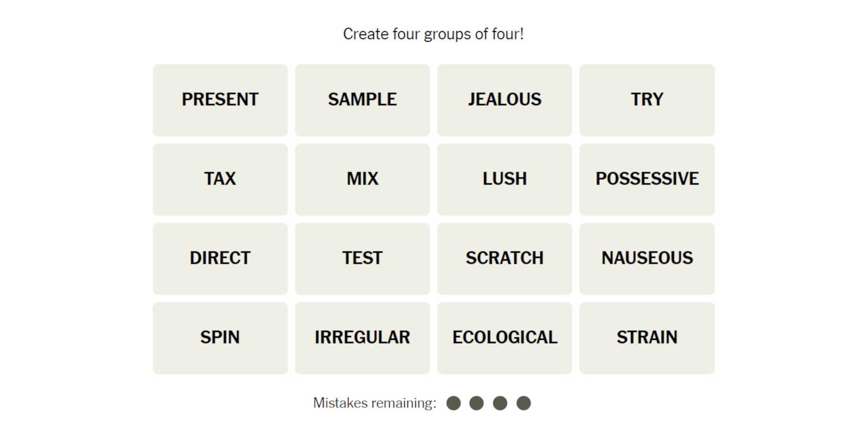Choose the POSSESSIVE tile
The image size is (868, 434).
pyautogui.click(x=647, y=179)
